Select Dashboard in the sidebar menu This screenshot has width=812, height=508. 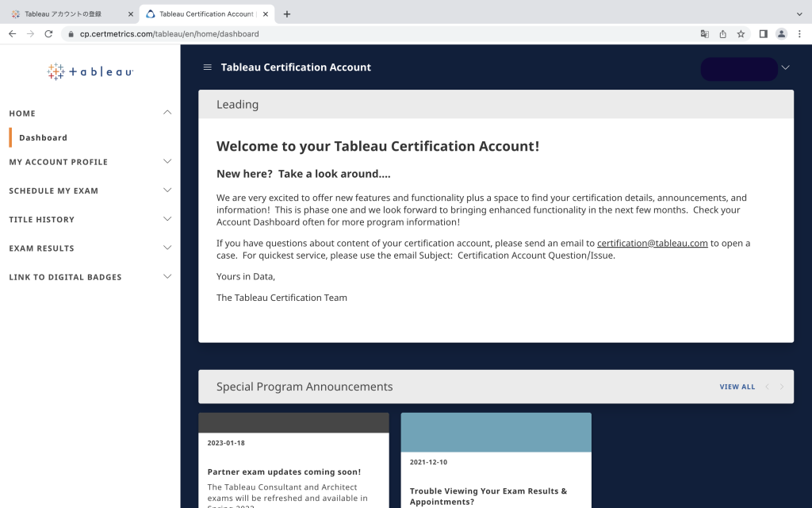point(43,137)
